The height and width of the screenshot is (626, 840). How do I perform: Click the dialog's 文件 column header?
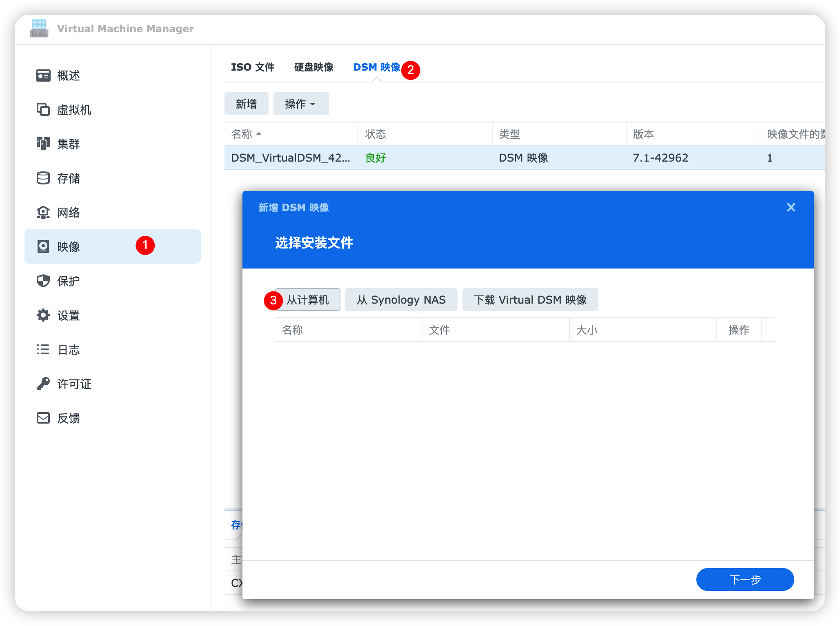[496, 330]
